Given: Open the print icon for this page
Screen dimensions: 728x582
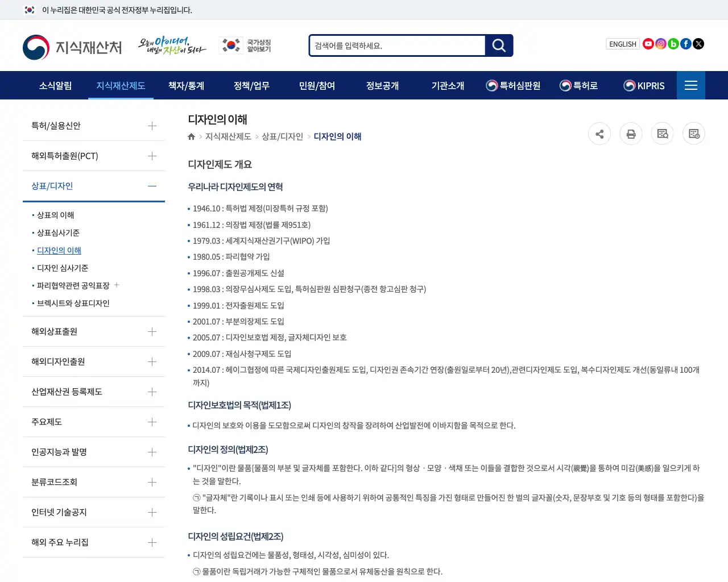Looking at the screenshot, I should 631,134.
